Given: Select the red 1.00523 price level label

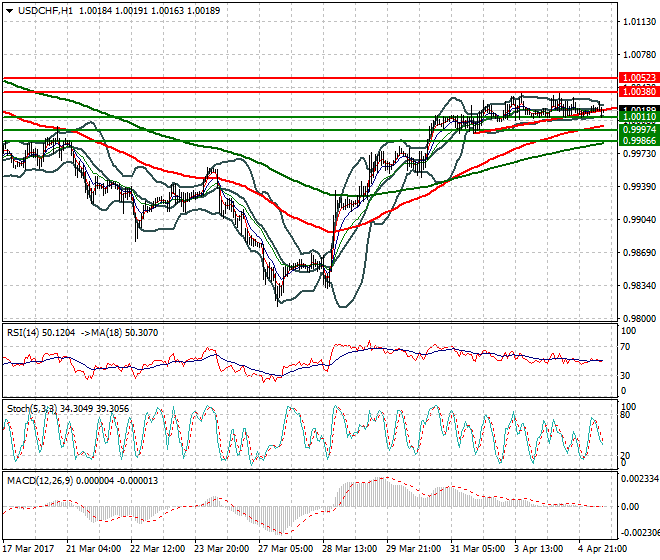Looking at the screenshot, I should click(639, 77).
